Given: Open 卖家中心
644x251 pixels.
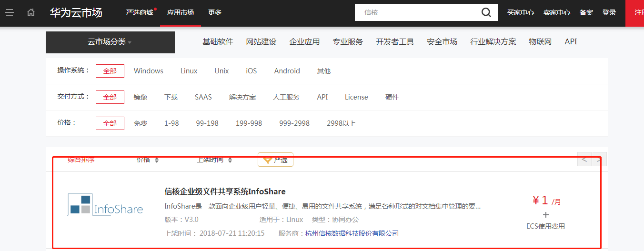Looking at the screenshot, I should [557, 13].
